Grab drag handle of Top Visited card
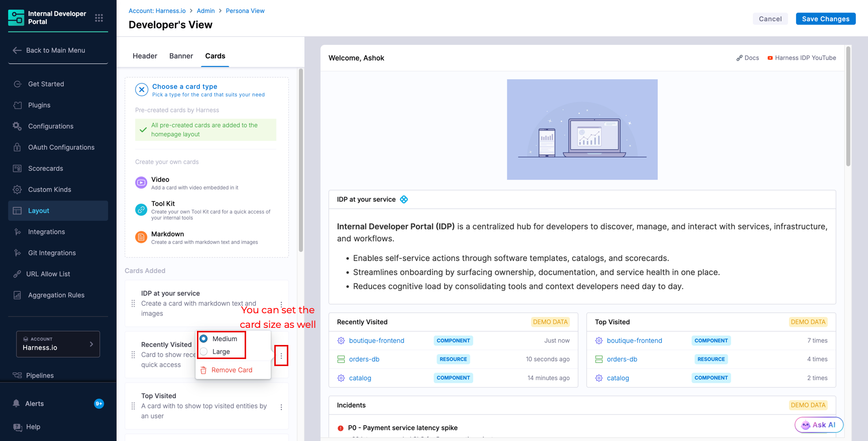868x441 pixels. [x=133, y=406]
